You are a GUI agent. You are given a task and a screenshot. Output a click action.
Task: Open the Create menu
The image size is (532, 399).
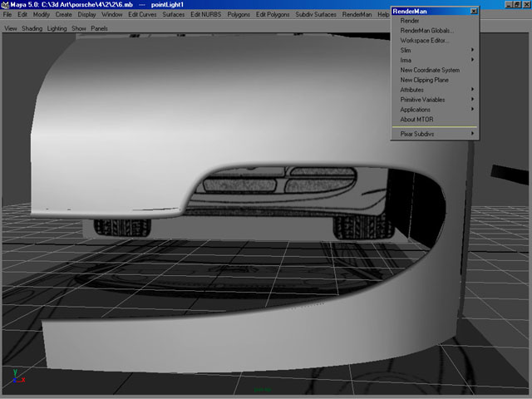point(64,15)
